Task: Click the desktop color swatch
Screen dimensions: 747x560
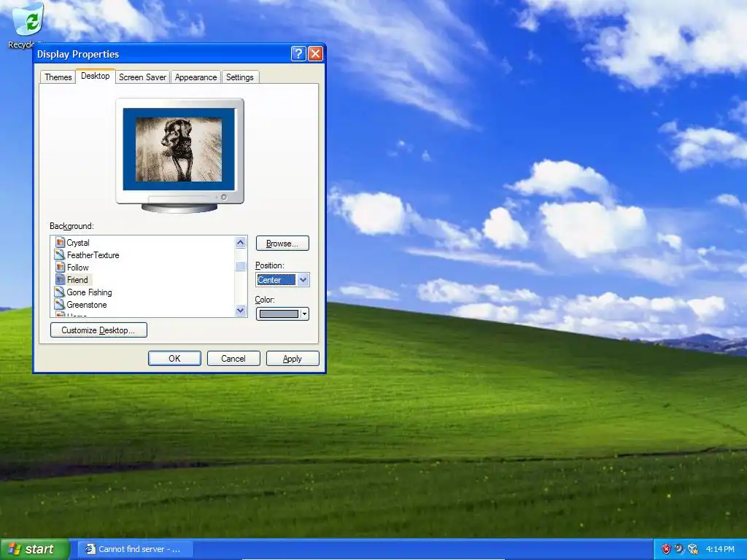Action: tap(279, 314)
